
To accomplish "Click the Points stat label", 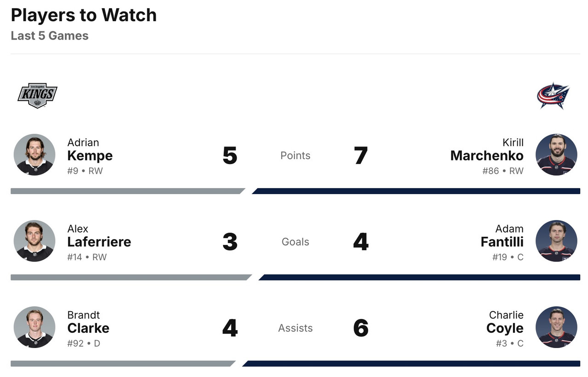I will pyautogui.click(x=295, y=155).
